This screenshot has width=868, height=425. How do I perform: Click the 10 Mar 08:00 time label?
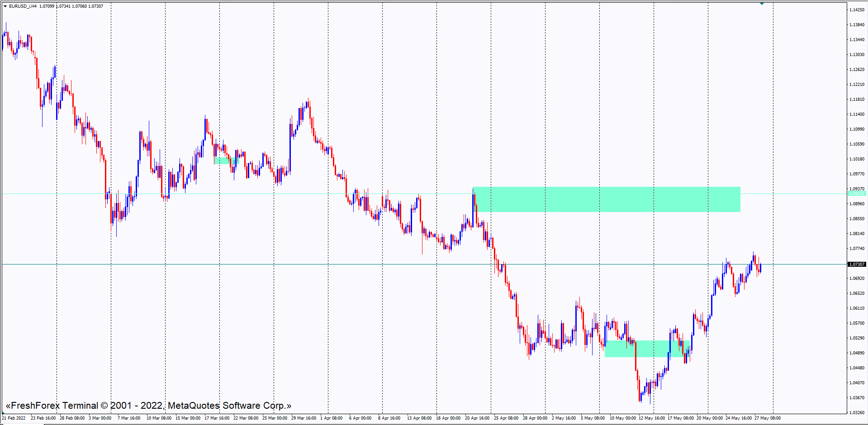coord(159,418)
